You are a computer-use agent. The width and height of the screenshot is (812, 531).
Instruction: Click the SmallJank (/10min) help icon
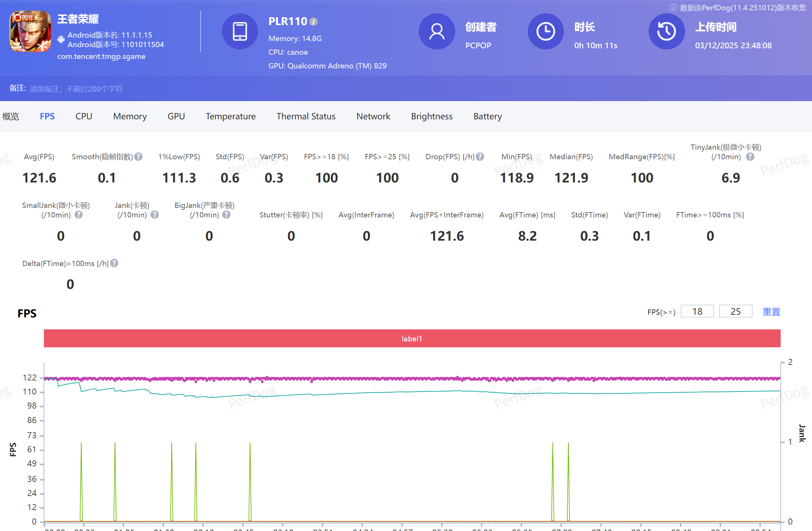[x=79, y=215]
